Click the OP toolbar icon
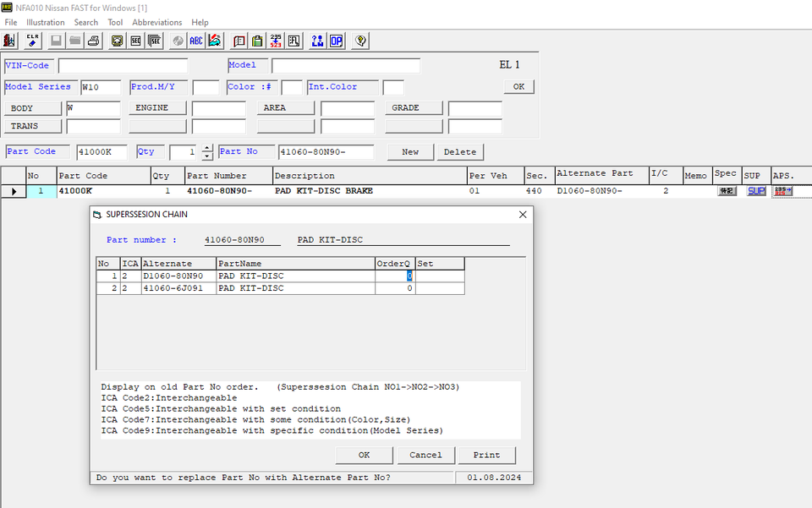 (x=336, y=41)
